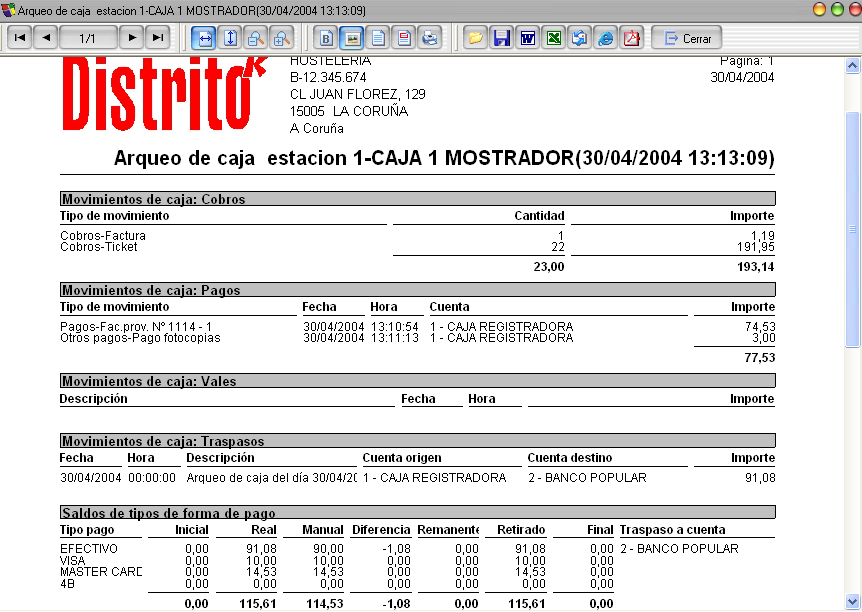Export the report to PDF
The image size is (862, 612).
click(631, 38)
